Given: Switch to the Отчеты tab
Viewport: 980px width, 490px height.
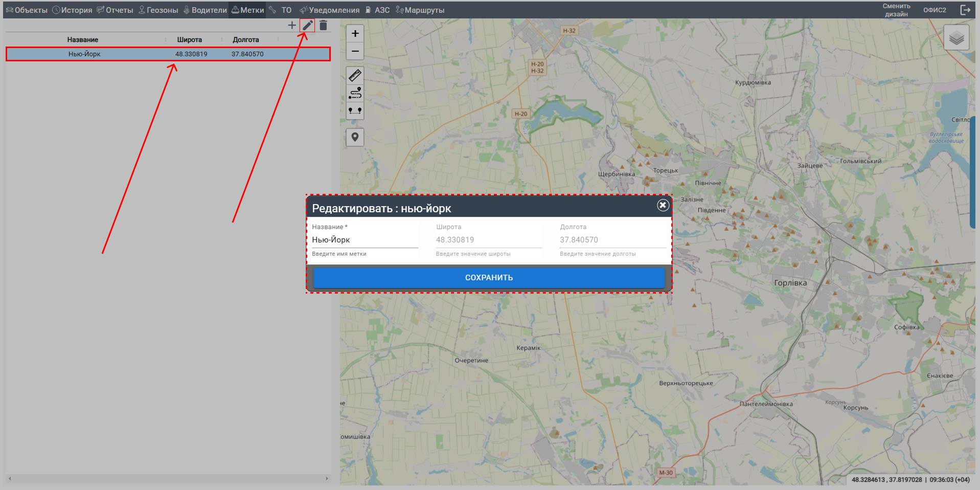Looking at the screenshot, I should click(115, 10).
